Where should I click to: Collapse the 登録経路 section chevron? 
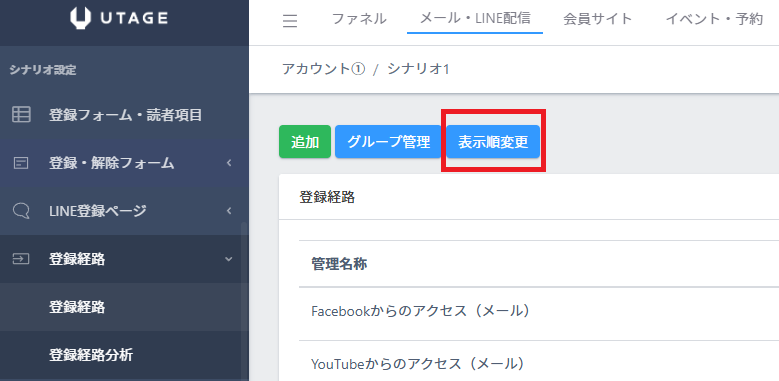[229, 259]
